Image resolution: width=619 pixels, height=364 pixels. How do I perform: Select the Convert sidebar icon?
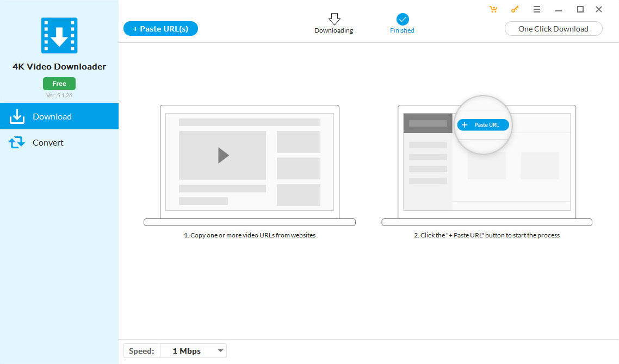point(17,142)
